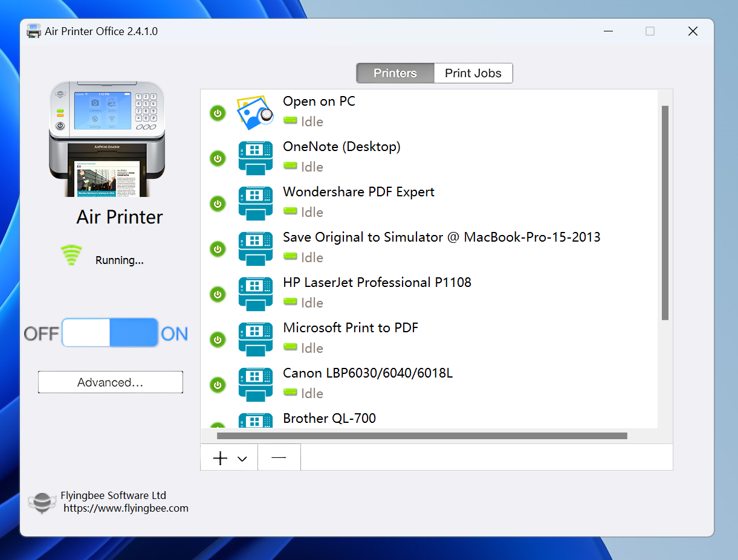The height and width of the screenshot is (560, 738).
Task: Click the Air Printer heading under the device image
Action: [120, 217]
